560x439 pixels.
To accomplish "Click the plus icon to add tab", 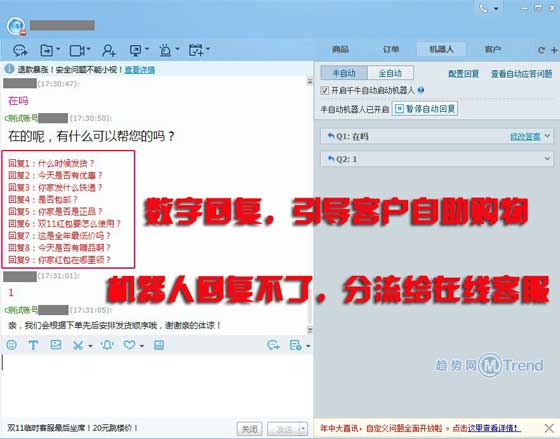I will point(554,50).
